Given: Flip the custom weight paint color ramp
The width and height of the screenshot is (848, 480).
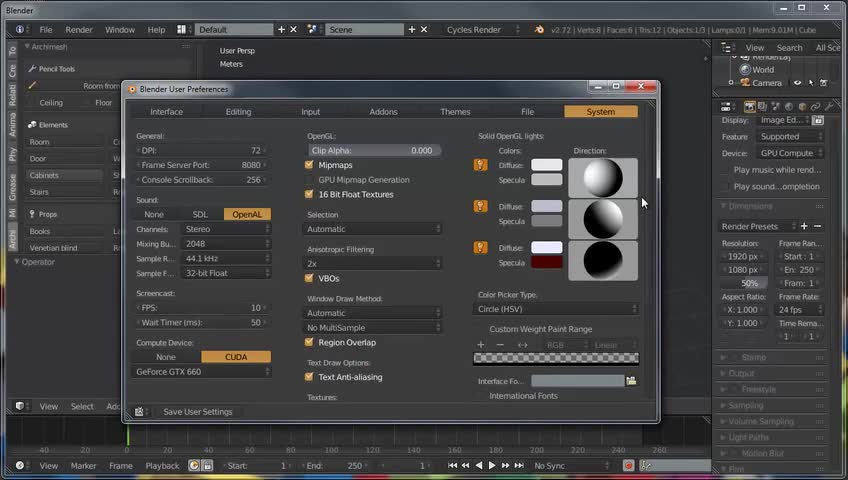Looking at the screenshot, I should tap(522, 345).
